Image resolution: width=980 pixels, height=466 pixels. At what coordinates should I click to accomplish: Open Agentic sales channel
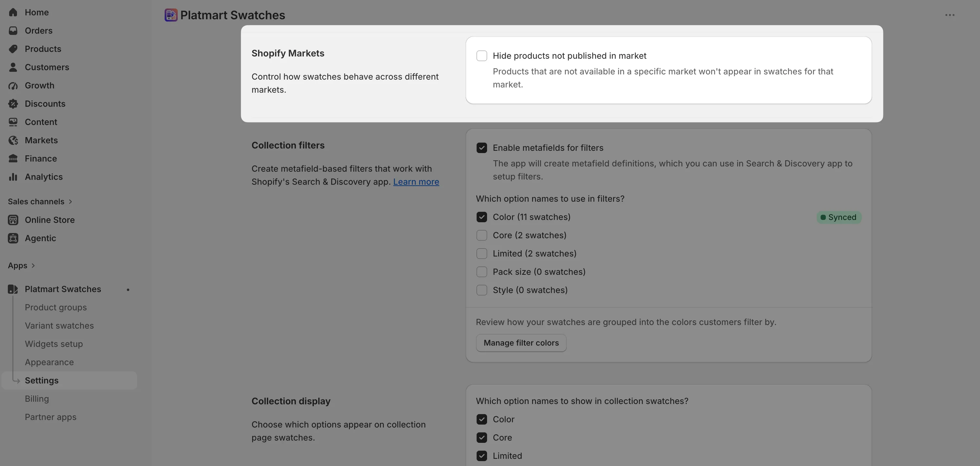(40, 238)
